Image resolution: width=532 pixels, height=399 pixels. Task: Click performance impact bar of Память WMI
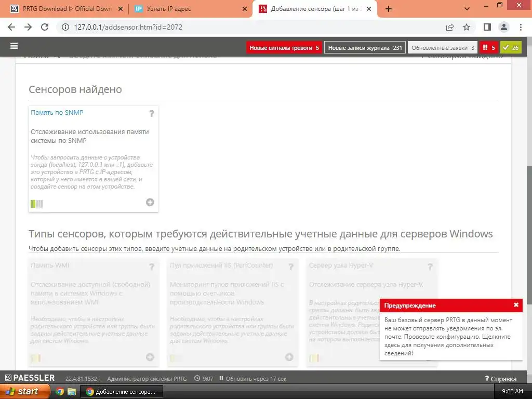36,358
